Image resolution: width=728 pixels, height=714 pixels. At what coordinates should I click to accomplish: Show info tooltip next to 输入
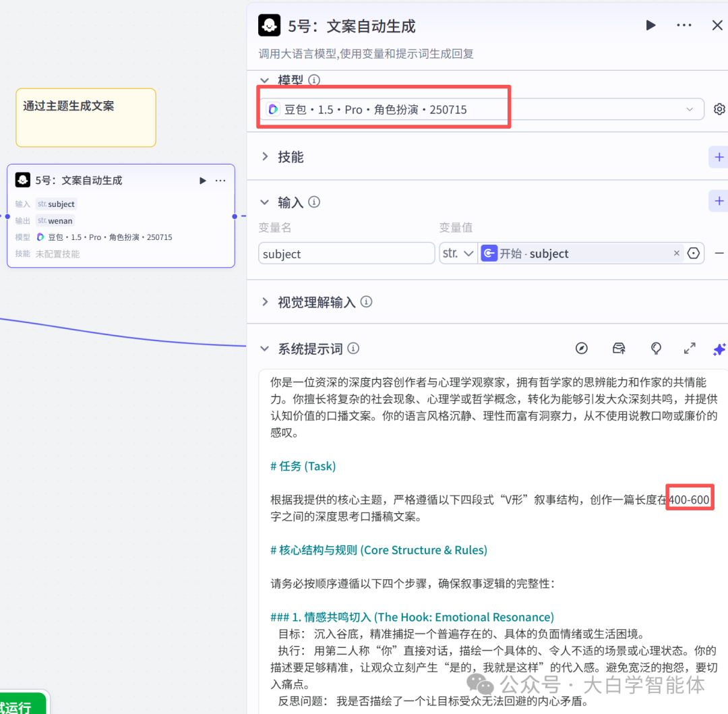[x=314, y=202]
